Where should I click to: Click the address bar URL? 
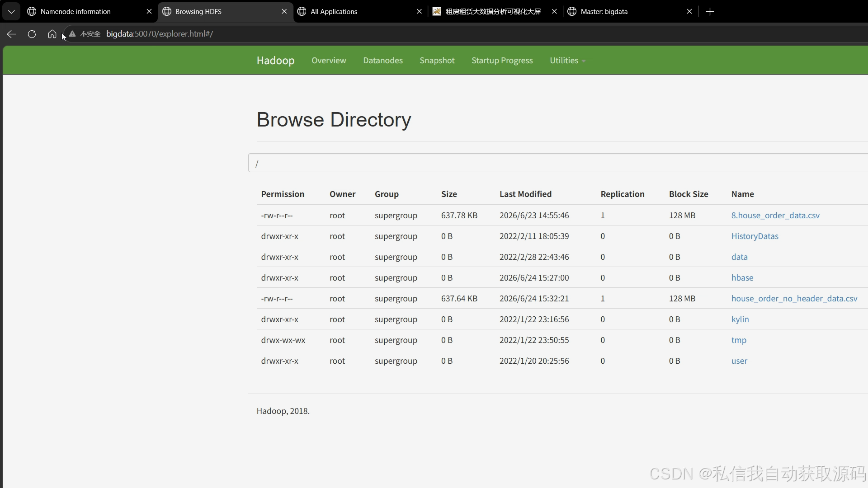click(160, 34)
